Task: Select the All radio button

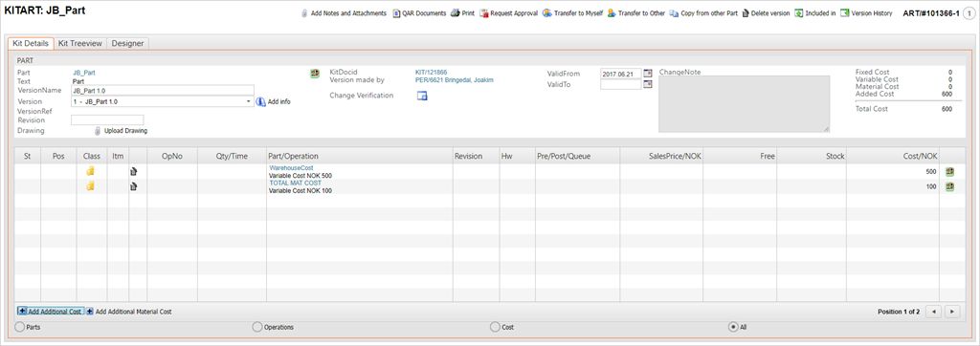Action: [x=733, y=327]
